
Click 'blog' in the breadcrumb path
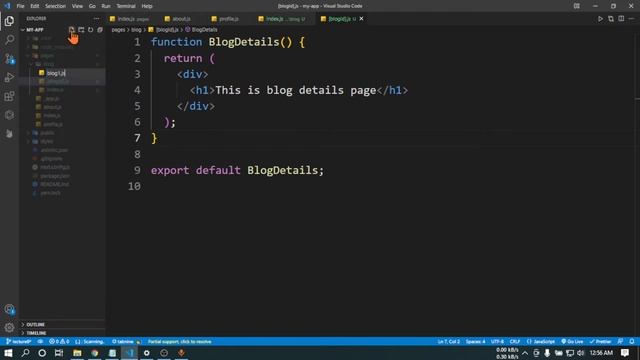click(136, 30)
